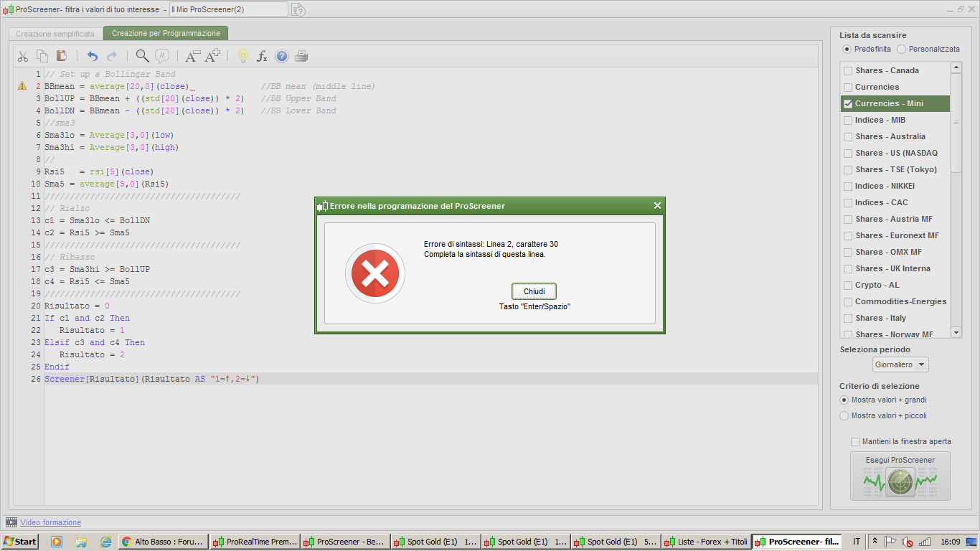
Task: Check the Shares - US (NASDAQ box
Action: (848, 153)
